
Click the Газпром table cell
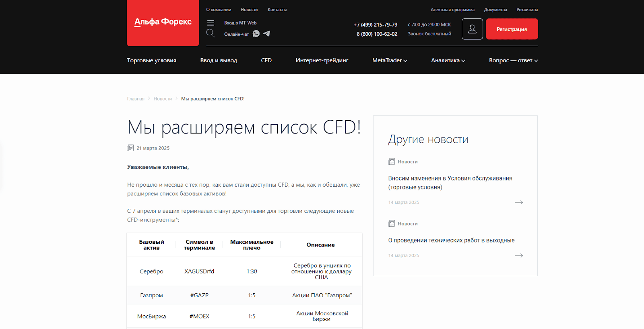click(151, 295)
